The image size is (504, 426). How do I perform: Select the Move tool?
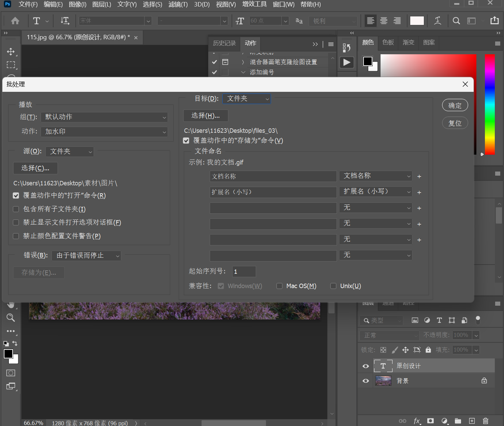[x=11, y=52]
